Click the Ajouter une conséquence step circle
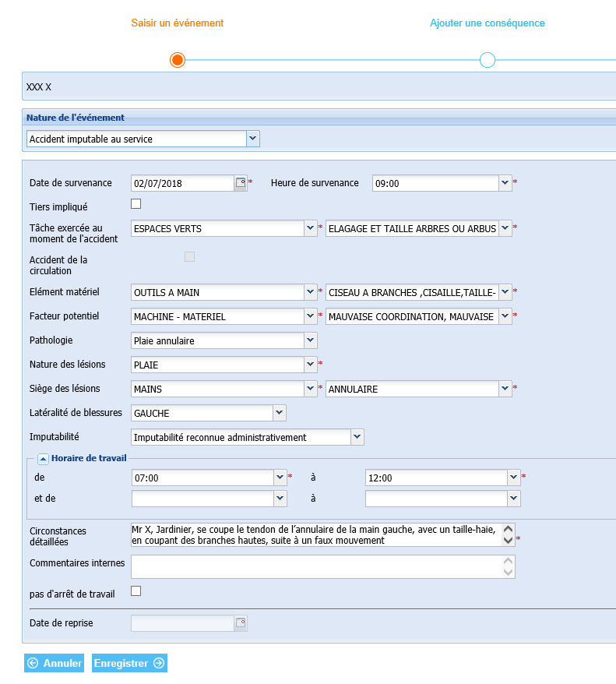Viewport: 616px width, 684px height. click(488, 60)
